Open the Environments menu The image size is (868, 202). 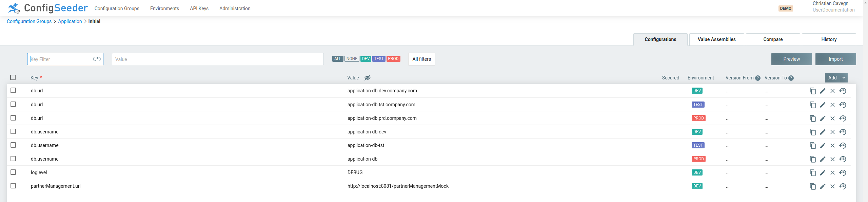(x=164, y=8)
